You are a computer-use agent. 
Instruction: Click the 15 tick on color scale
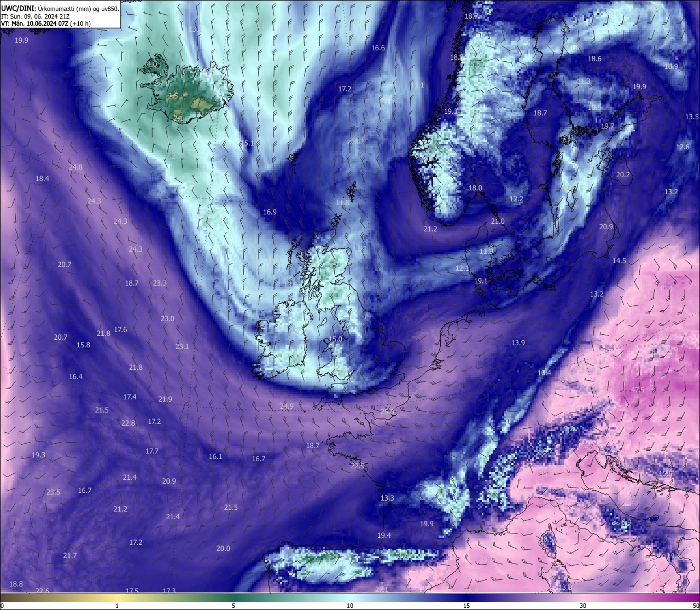[x=466, y=606]
